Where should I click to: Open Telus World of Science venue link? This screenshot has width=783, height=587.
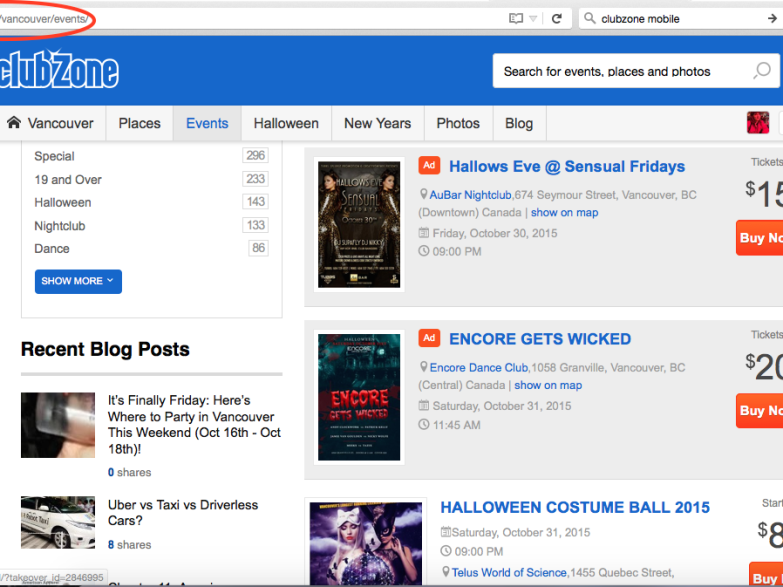pyautogui.click(x=509, y=573)
